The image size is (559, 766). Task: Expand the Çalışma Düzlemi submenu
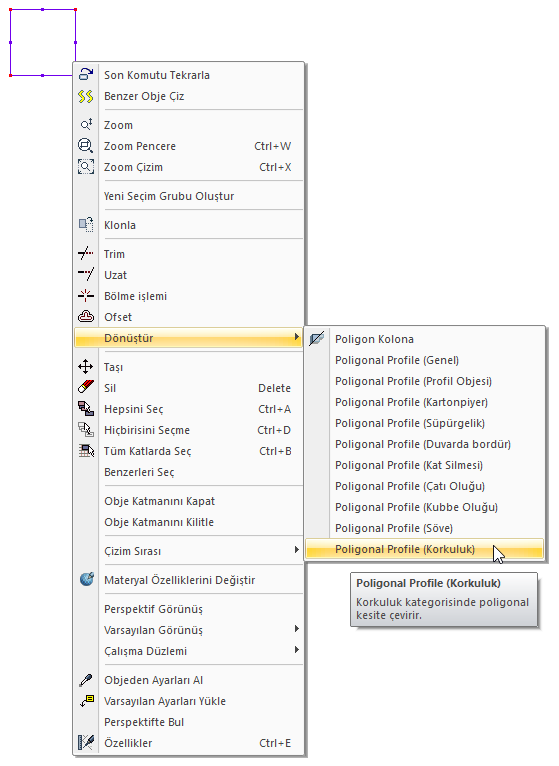(296, 650)
